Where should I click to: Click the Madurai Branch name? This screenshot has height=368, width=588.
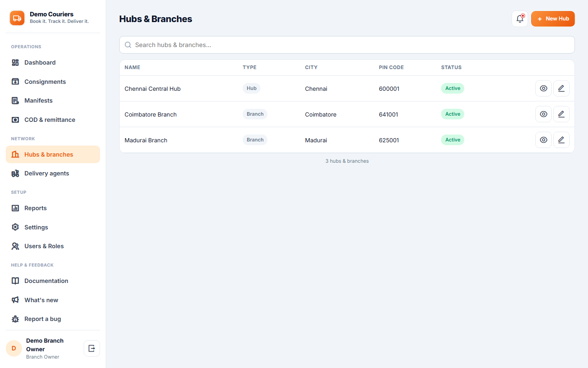[x=146, y=140]
